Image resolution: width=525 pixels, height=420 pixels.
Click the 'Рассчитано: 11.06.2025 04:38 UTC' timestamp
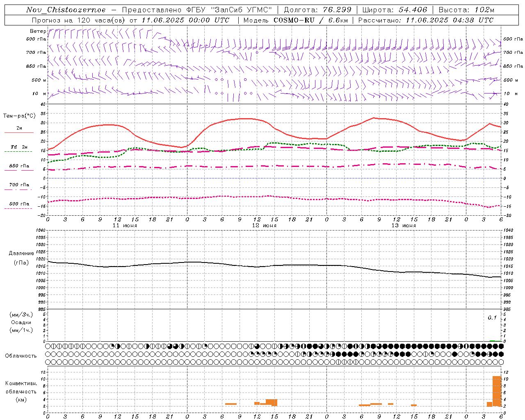click(x=426, y=20)
